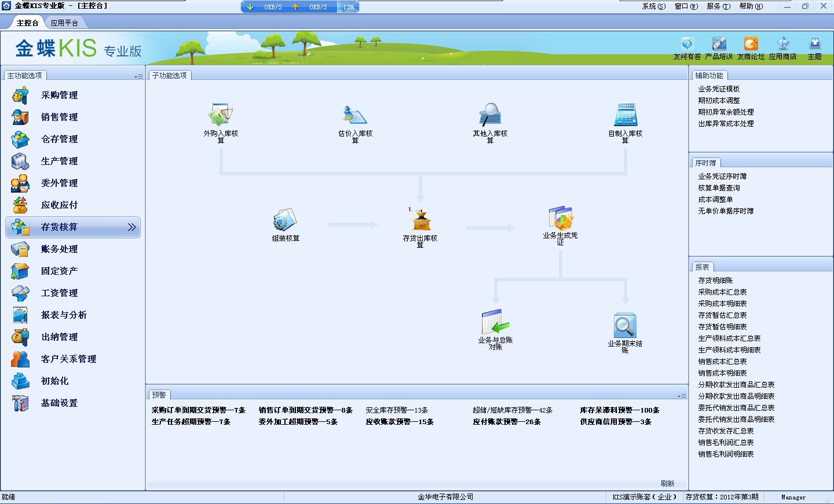
Task: Open 业务凭证序时簿 link
Action: click(722, 176)
